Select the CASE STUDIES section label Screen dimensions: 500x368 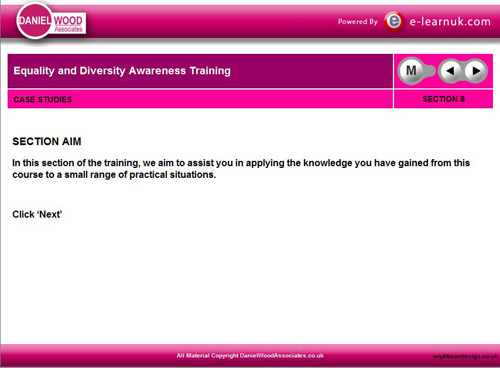(43, 99)
